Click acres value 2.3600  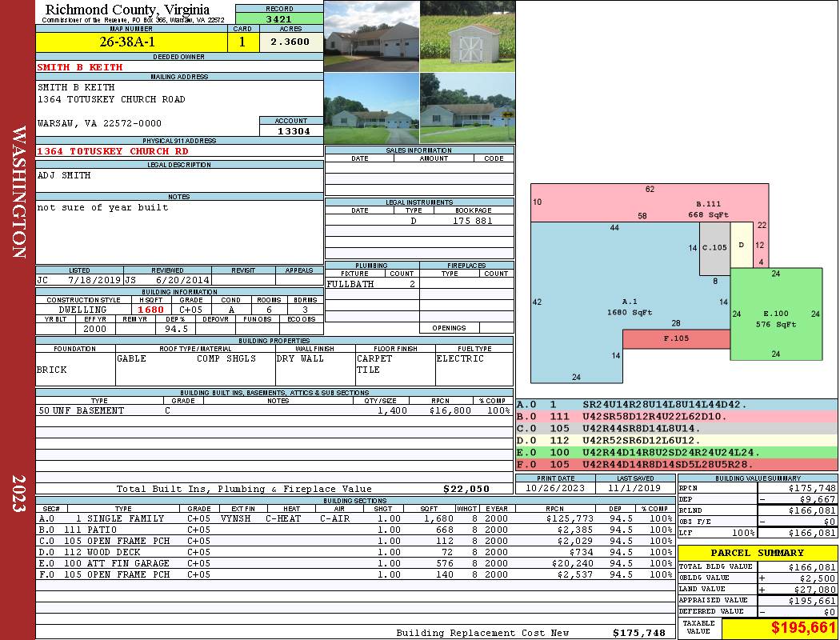pos(290,42)
